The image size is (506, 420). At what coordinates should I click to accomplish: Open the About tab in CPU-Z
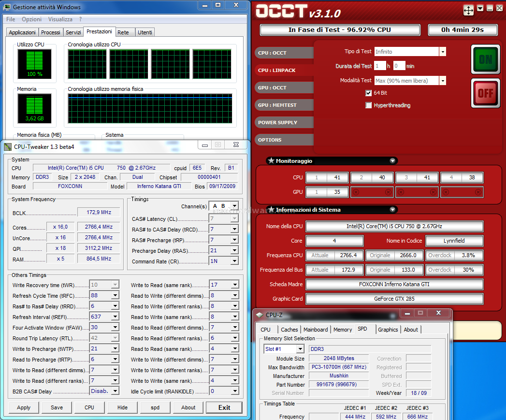click(411, 330)
